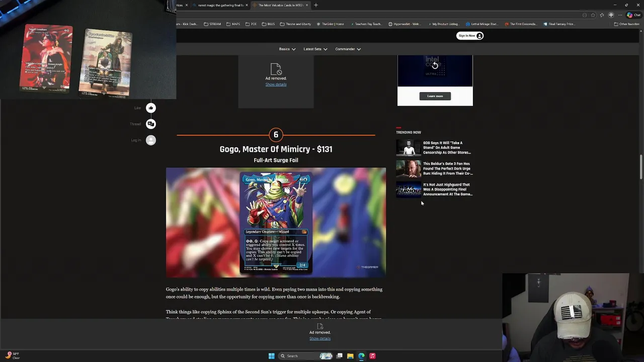Open the GOG Says It Will Take A Stand article

point(447,148)
